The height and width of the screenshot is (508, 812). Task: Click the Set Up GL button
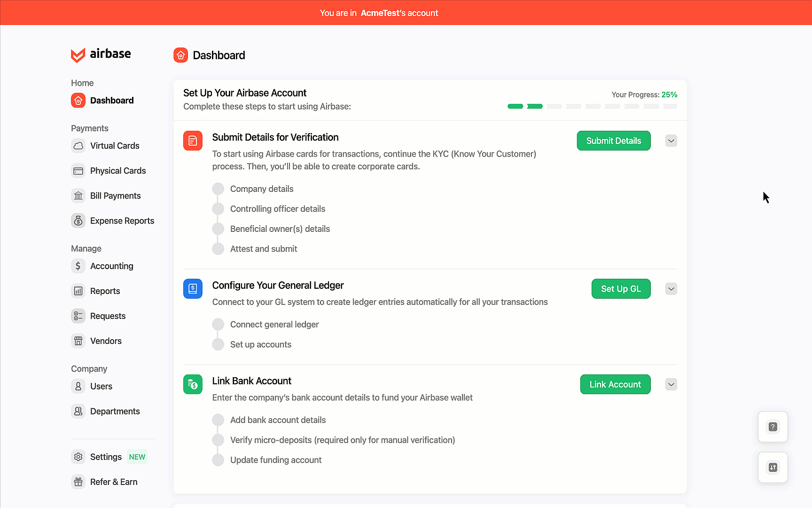coord(621,289)
